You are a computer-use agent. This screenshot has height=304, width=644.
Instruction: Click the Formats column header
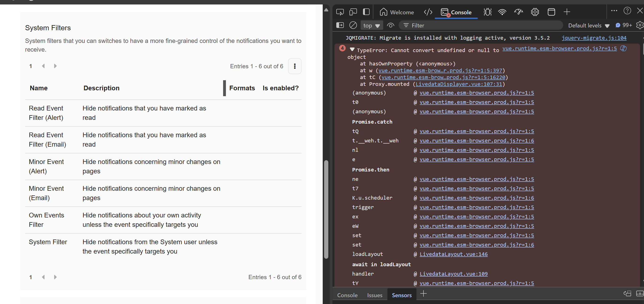(242, 88)
